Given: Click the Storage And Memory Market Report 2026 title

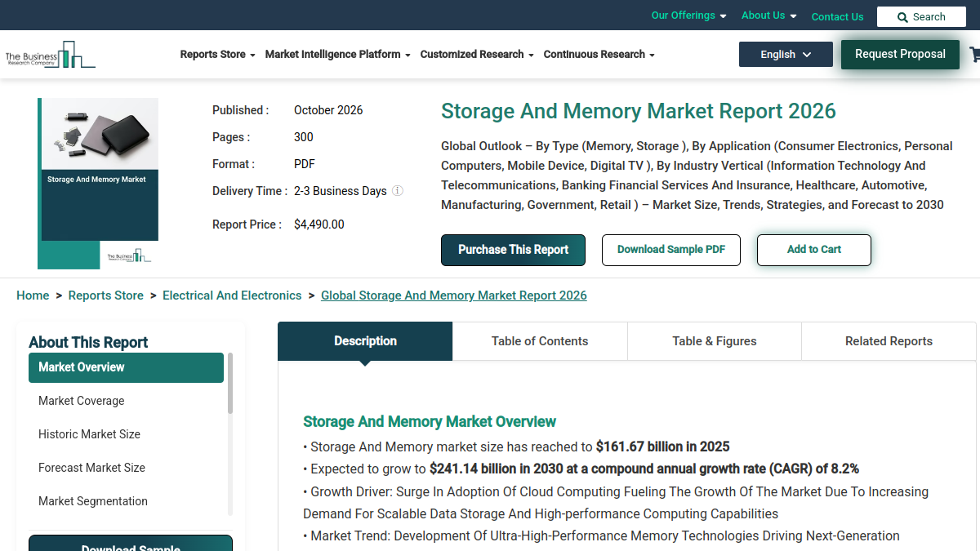Looking at the screenshot, I should pyautogui.click(x=639, y=111).
